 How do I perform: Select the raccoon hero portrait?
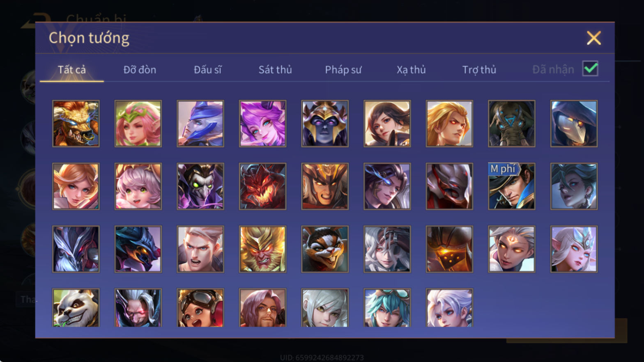click(325, 249)
